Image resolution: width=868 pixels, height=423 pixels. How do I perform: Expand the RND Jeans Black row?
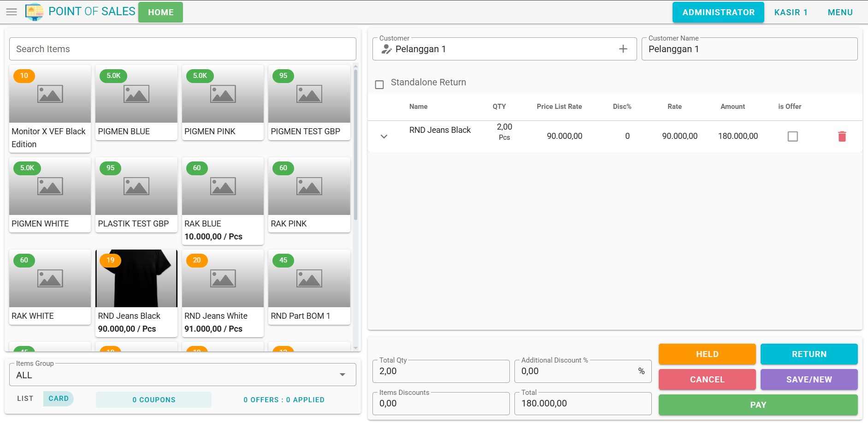point(384,137)
